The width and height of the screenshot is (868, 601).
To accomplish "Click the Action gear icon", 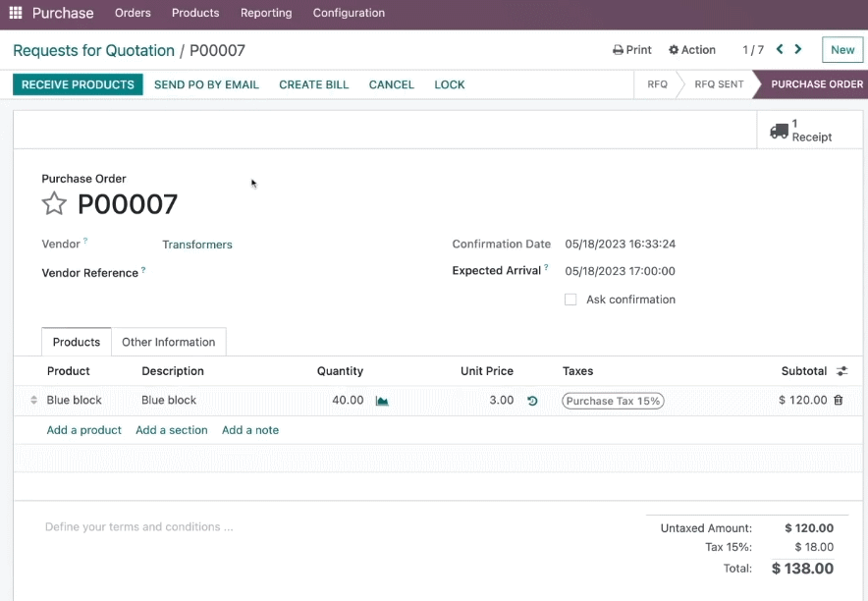I will click(x=674, y=50).
